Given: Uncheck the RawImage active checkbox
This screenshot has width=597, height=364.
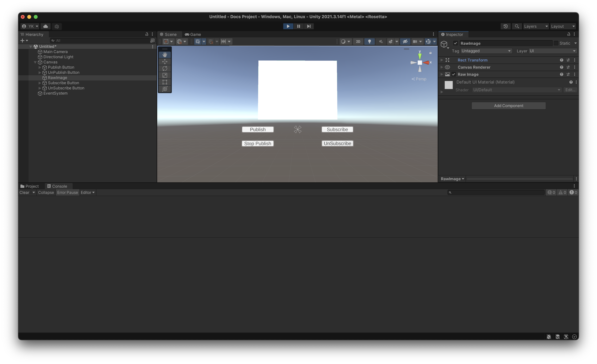Looking at the screenshot, I should (x=456, y=43).
